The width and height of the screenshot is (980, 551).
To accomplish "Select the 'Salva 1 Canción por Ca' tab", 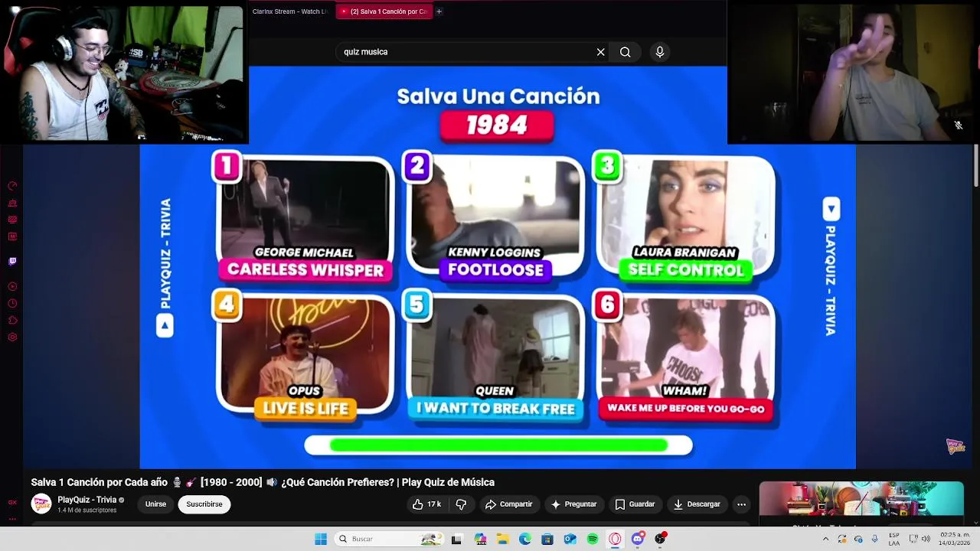I will [x=384, y=11].
